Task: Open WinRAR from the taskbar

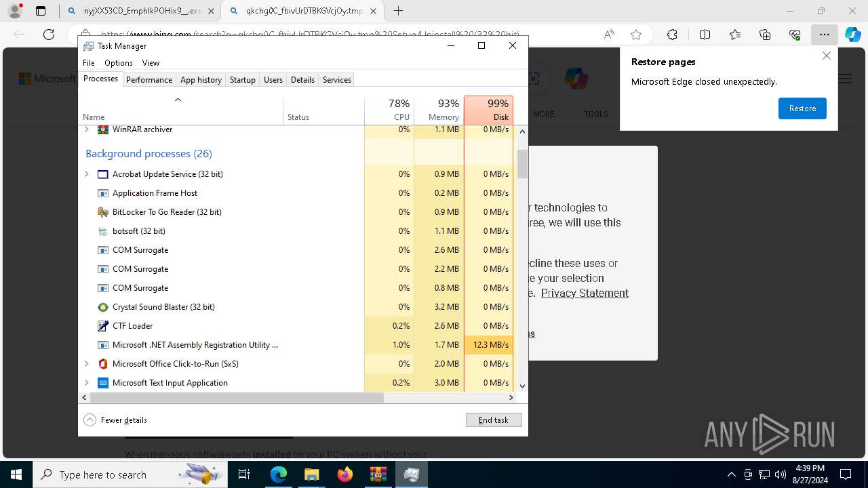Action: click(378, 474)
